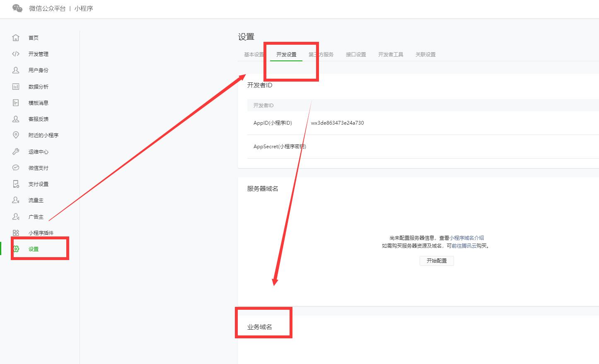
Task: Open 客服反馈 from the sidebar icon
Action: [16, 119]
